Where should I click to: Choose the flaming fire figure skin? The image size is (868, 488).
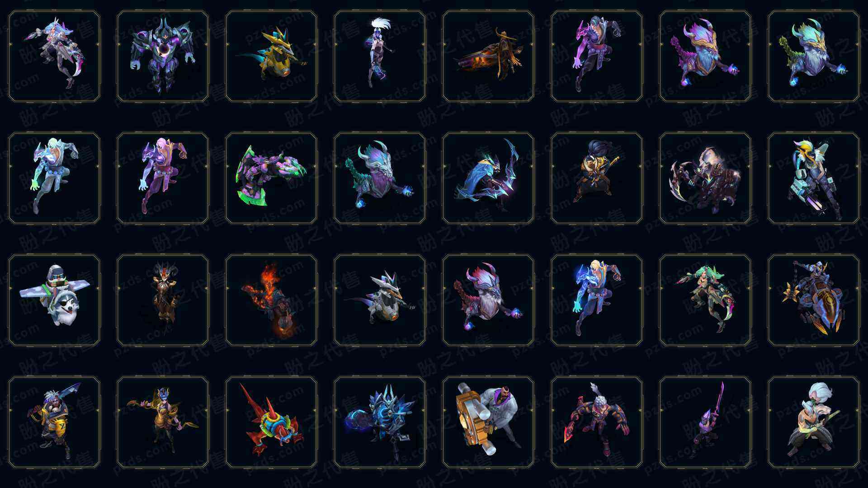(x=271, y=300)
